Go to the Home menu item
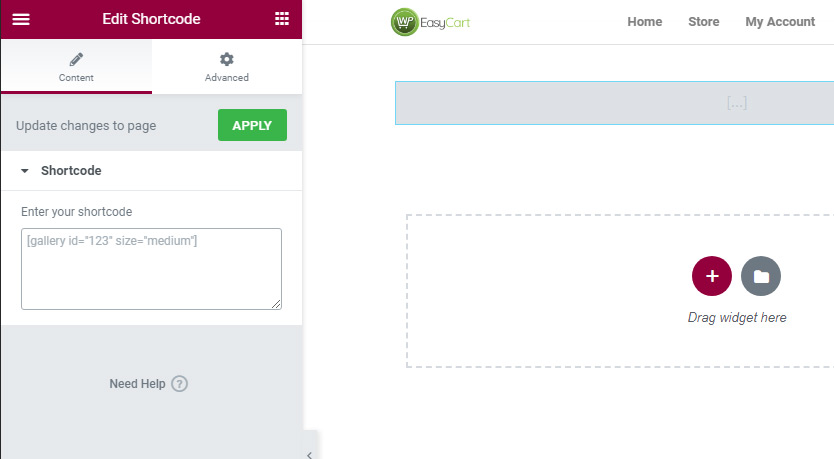 point(645,22)
